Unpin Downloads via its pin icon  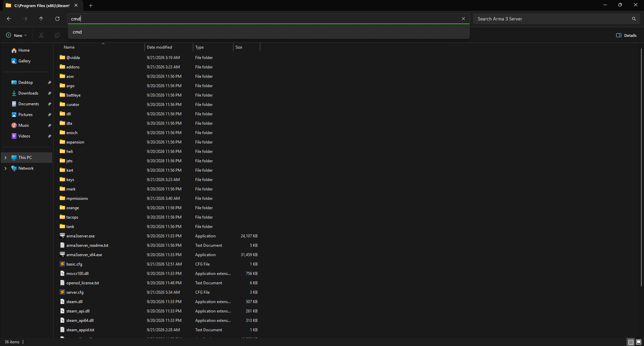coord(49,93)
